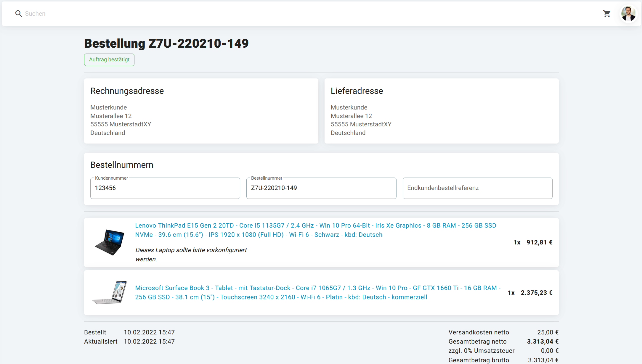Click the search magnifier icon

pyautogui.click(x=18, y=14)
